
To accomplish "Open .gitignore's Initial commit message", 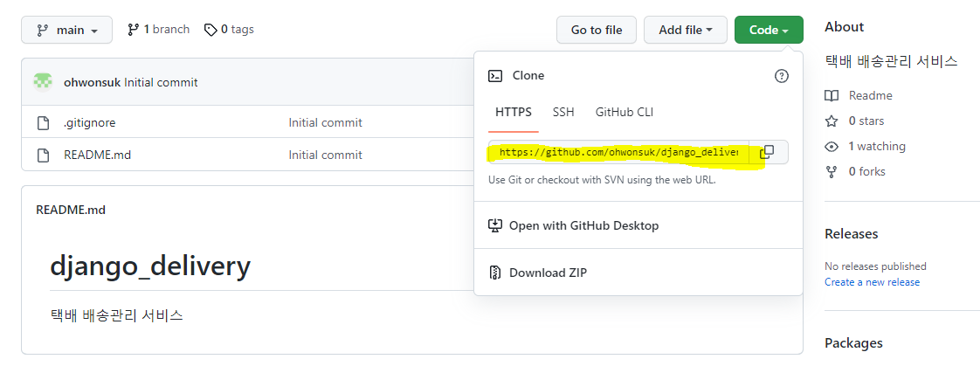I will [x=325, y=123].
